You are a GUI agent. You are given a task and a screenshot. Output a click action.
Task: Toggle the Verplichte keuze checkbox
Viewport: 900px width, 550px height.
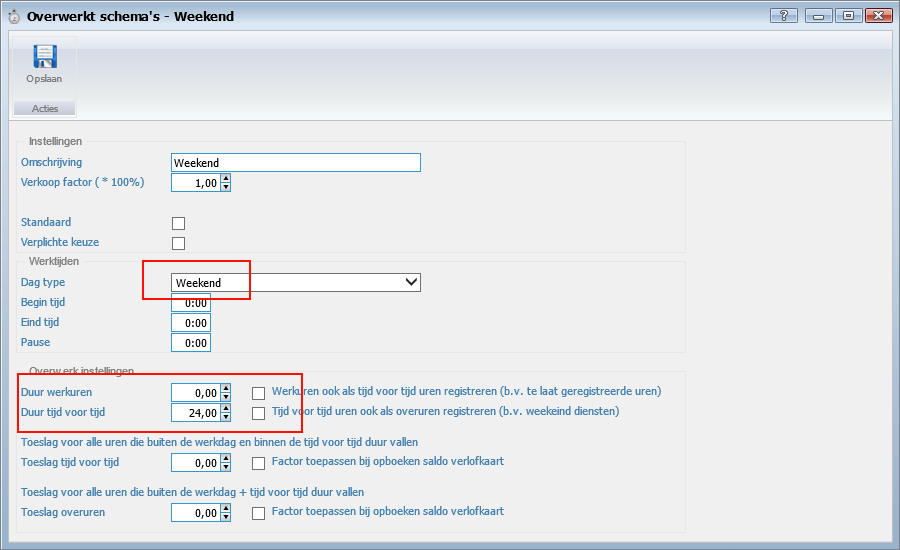(x=179, y=243)
